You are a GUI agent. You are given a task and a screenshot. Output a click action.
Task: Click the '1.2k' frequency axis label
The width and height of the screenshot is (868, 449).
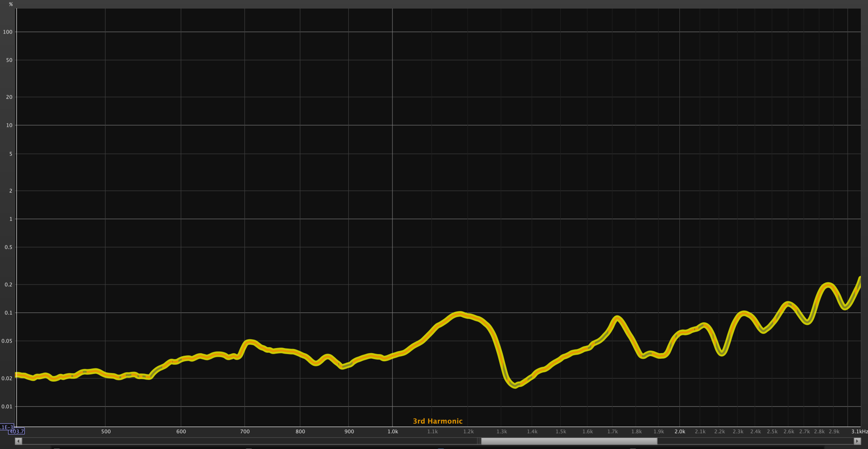468,432
